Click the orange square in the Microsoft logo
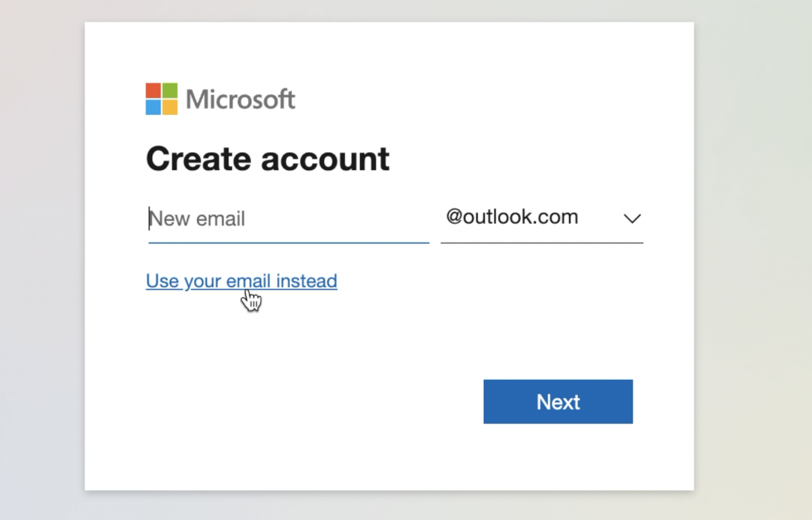The image size is (812, 520). click(x=171, y=107)
